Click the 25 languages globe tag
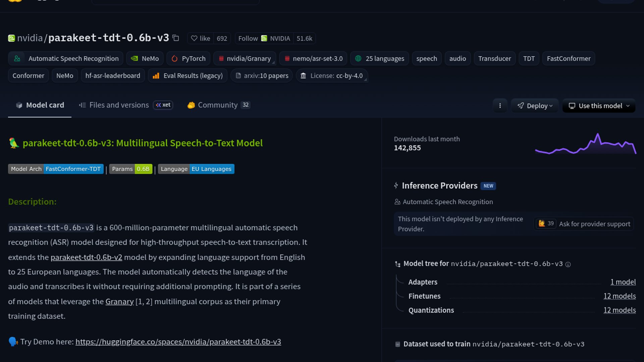 click(x=379, y=59)
